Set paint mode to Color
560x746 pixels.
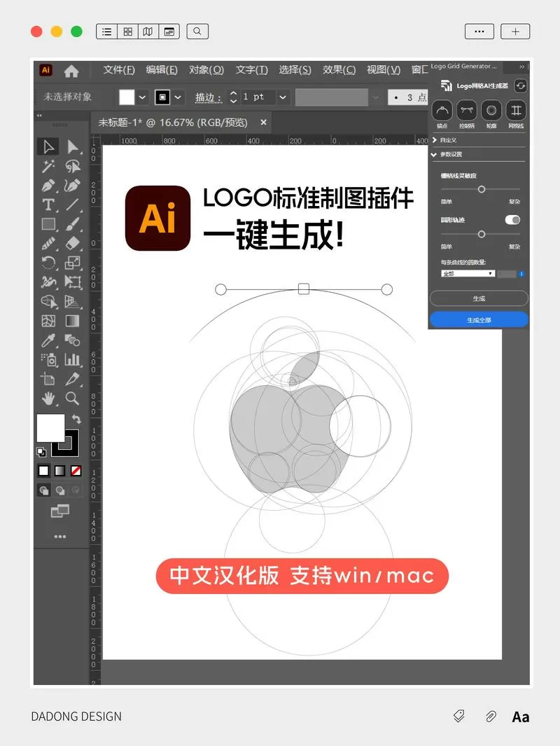tap(43, 471)
